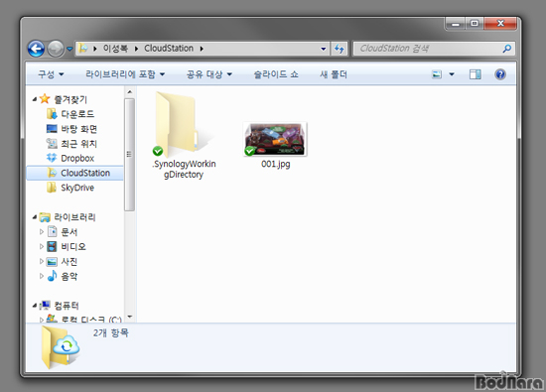Expand the arrow after CloudStation in path

[x=202, y=49]
